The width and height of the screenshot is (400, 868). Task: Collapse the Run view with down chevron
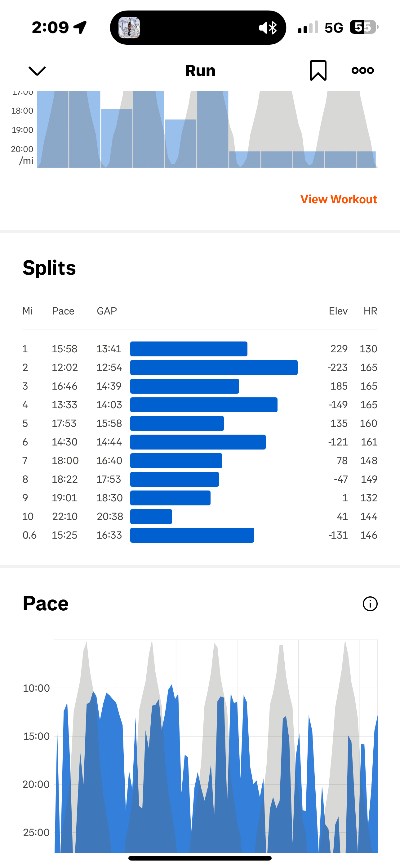[37, 71]
